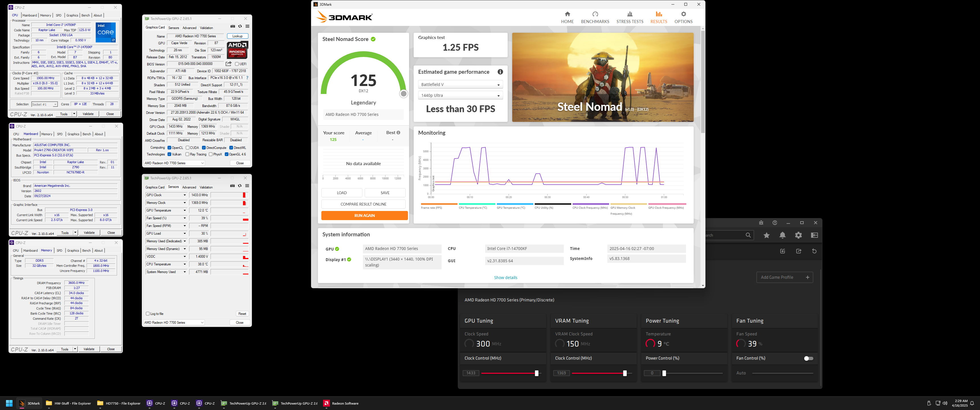Click the refresh icon in GPU-Z Sensors window
This screenshot has height=410, width=980.
pyautogui.click(x=240, y=186)
